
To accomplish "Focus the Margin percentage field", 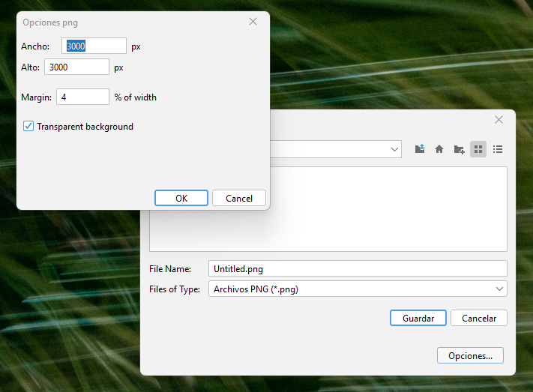I will [82, 97].
